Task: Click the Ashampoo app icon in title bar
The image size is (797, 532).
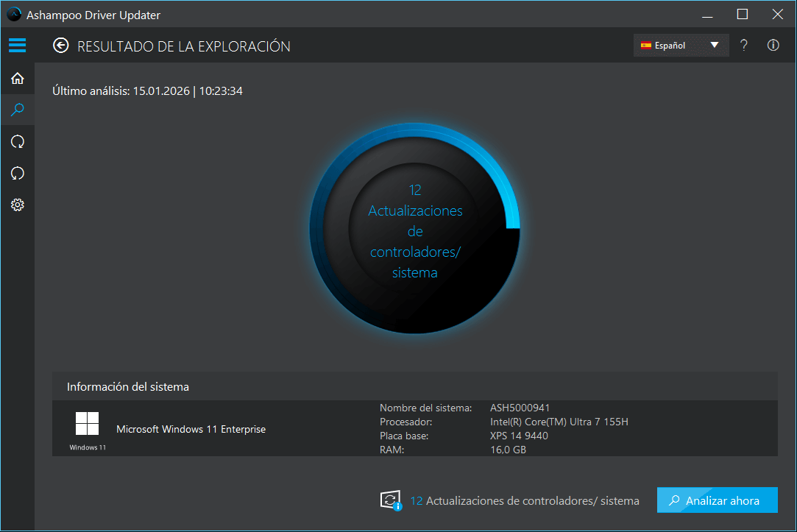Action: (14, 15)
